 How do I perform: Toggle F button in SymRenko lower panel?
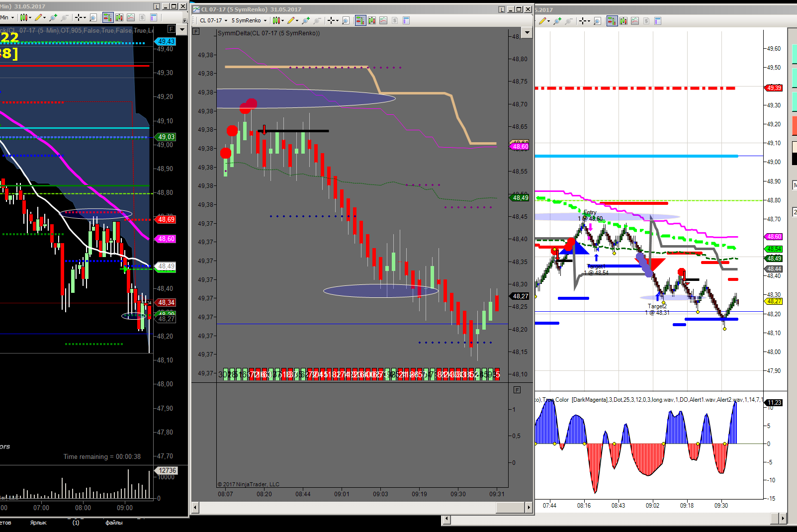point(517,390)
